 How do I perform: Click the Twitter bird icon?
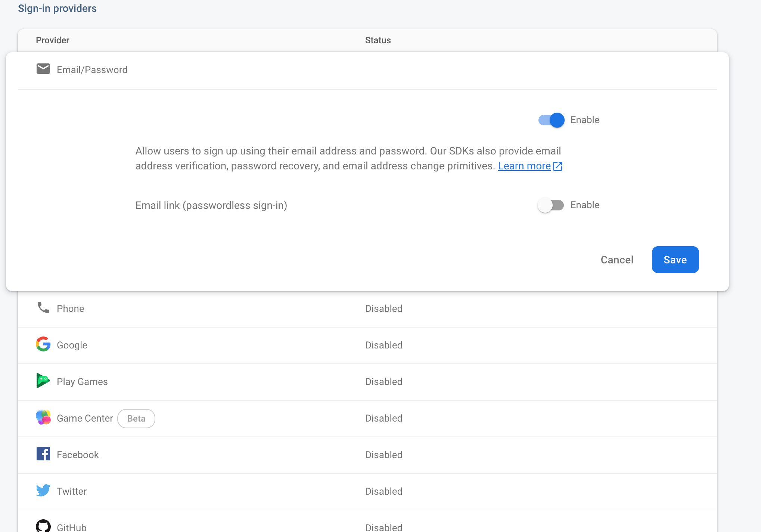43,490
